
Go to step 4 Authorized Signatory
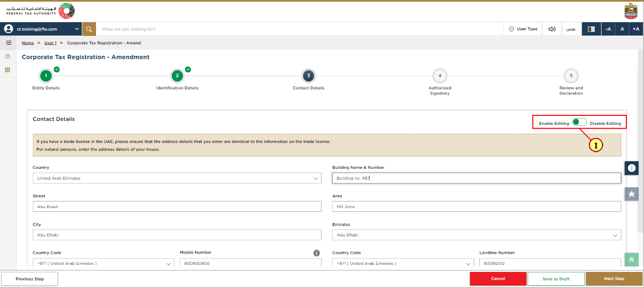tap(440, 76)
